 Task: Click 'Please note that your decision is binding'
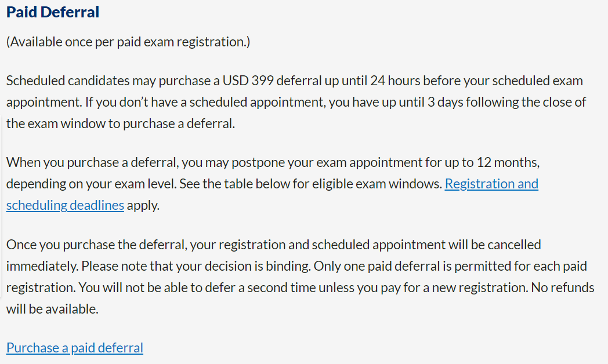[196, 267]
